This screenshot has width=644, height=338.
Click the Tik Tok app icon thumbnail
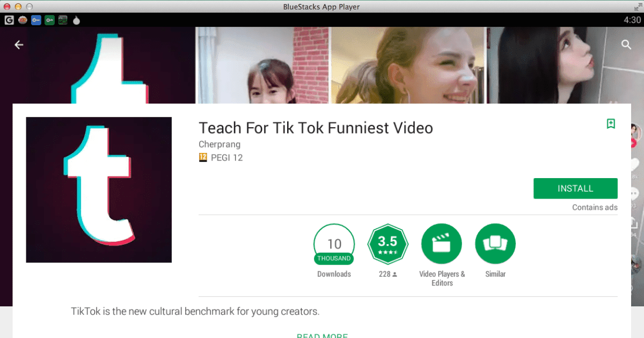98,189
